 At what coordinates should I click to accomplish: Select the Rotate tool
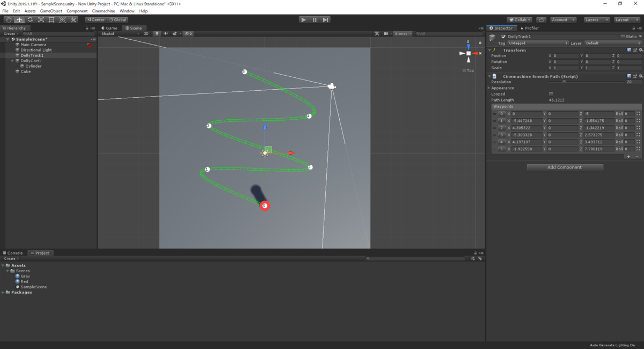pos(30,20)
